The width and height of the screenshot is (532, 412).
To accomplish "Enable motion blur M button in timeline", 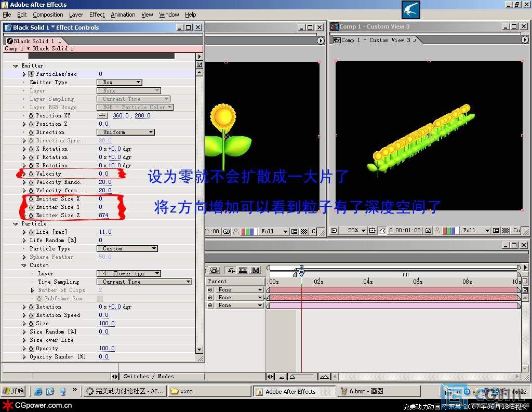I will [256, 270].
